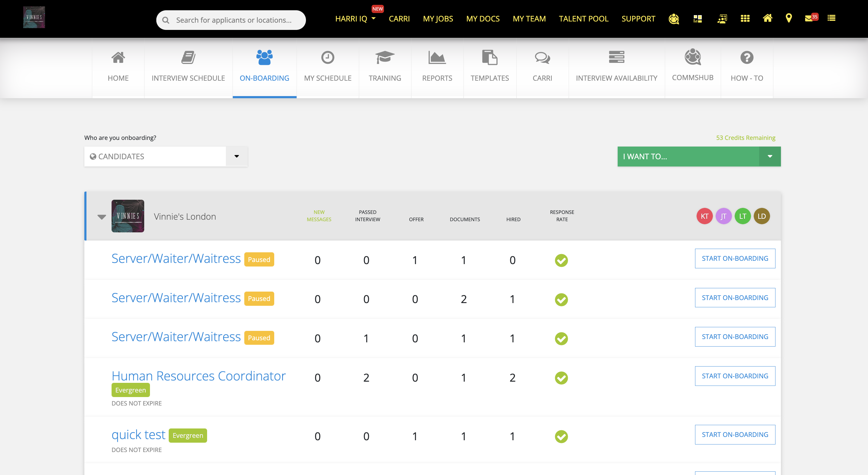The image size is (868, 475).
Task: Open SUPPORT in the top menu
Action: tap(638, 19)
